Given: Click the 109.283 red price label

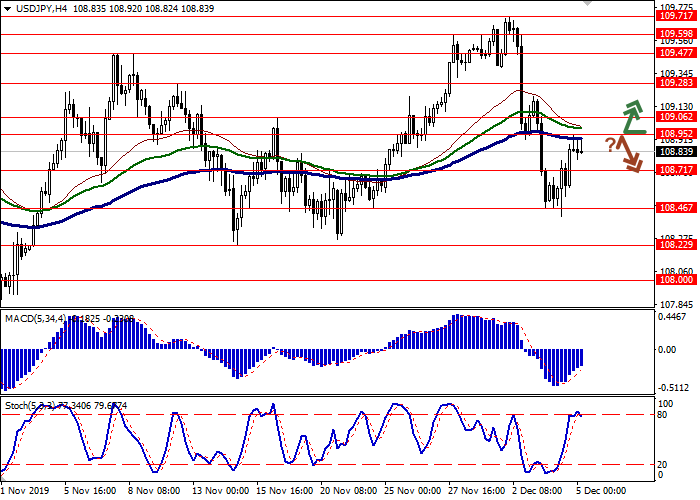Looking at the screenshot, I should pyautogui.click(x=675, y=84).
